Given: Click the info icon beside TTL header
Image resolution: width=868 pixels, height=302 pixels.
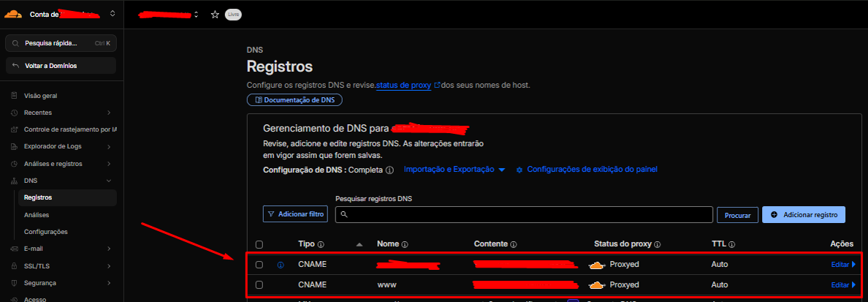Looking at the screenshot, I should click(732, 244).
